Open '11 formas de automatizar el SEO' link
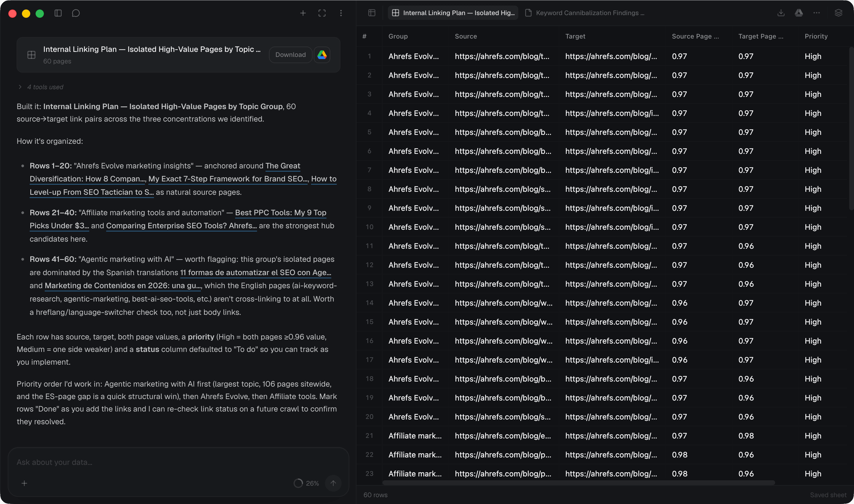This screenshot has width=854, height=504. [255, 272]
